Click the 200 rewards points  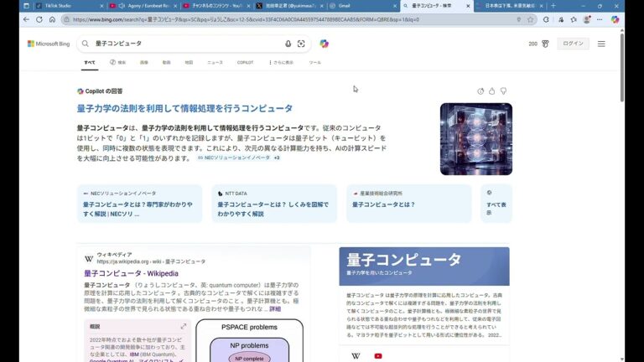click(532, 44)
